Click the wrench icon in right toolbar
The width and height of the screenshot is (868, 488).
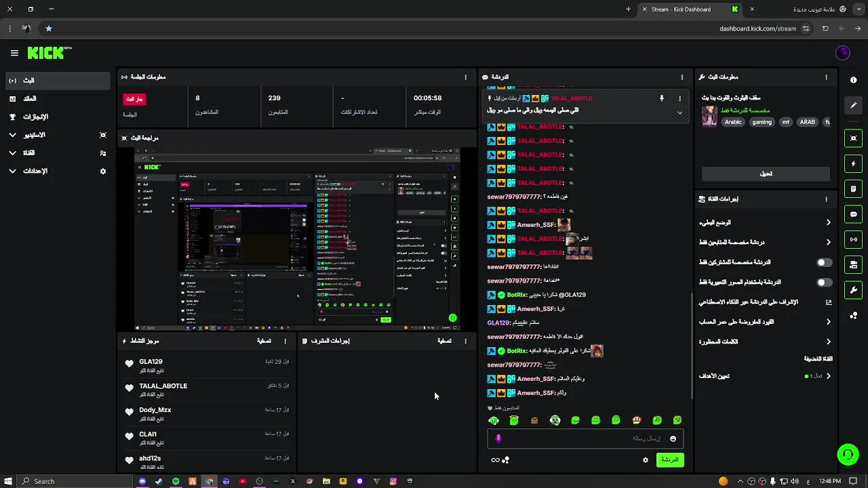(x=853, y=290)
